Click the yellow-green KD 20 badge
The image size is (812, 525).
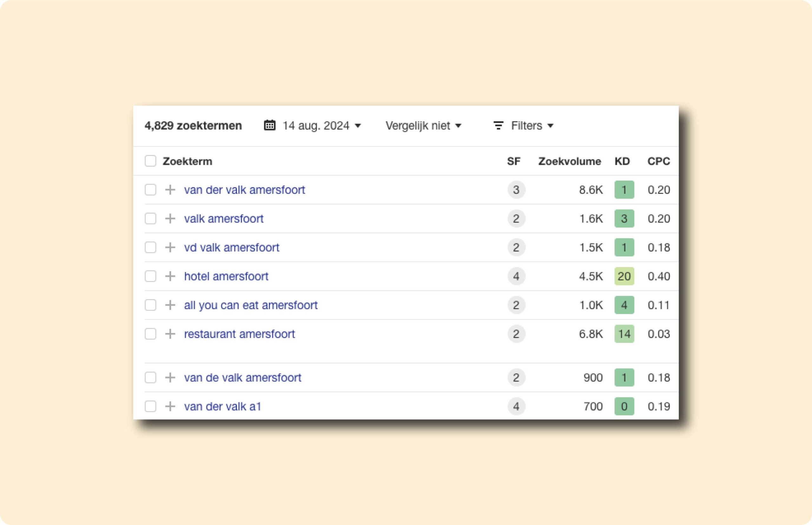pyautogui.click(x=624, y=276)
